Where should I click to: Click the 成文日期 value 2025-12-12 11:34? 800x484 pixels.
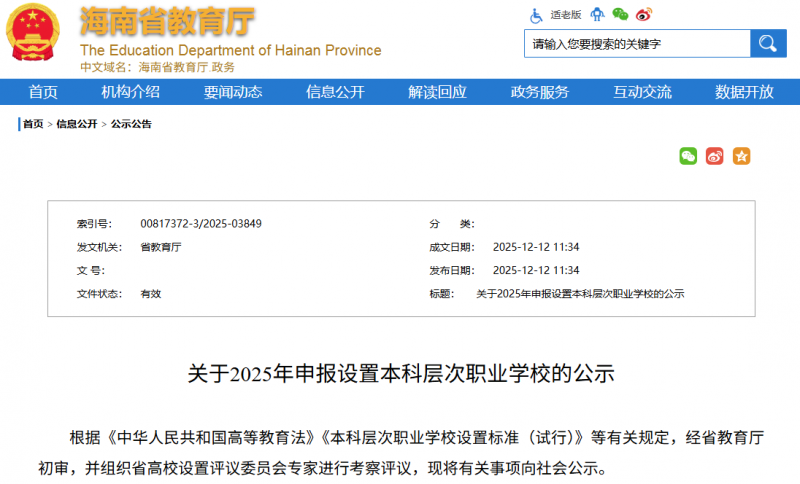(x=536, y=247)
